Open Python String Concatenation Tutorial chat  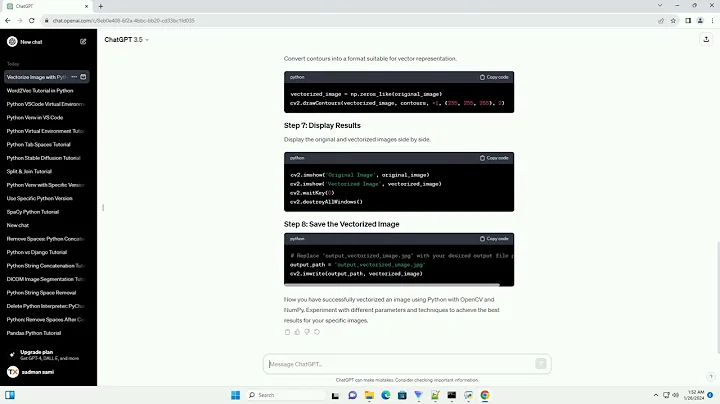[46, 266]
